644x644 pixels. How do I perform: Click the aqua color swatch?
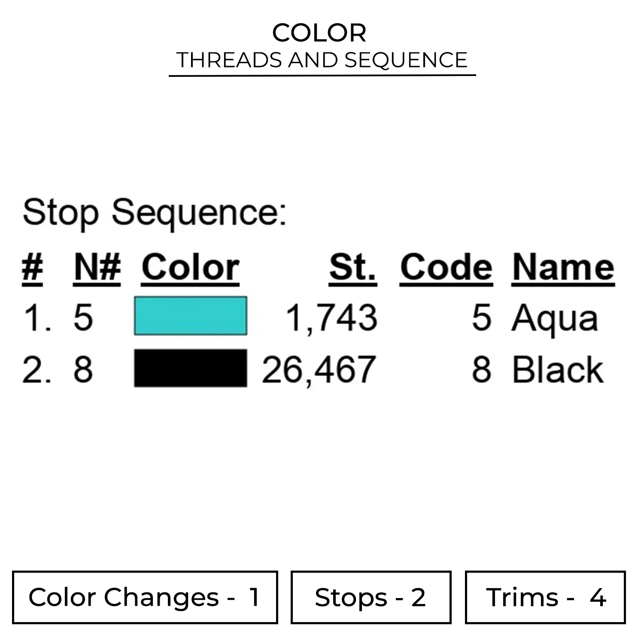[x=190, y=316]
